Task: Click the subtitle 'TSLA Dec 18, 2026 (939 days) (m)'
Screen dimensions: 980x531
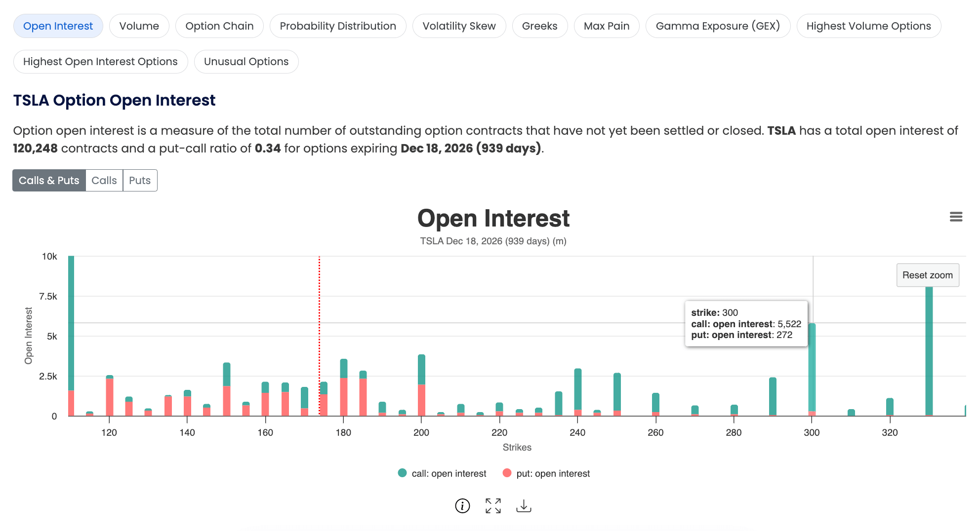Action: (493, 241)
